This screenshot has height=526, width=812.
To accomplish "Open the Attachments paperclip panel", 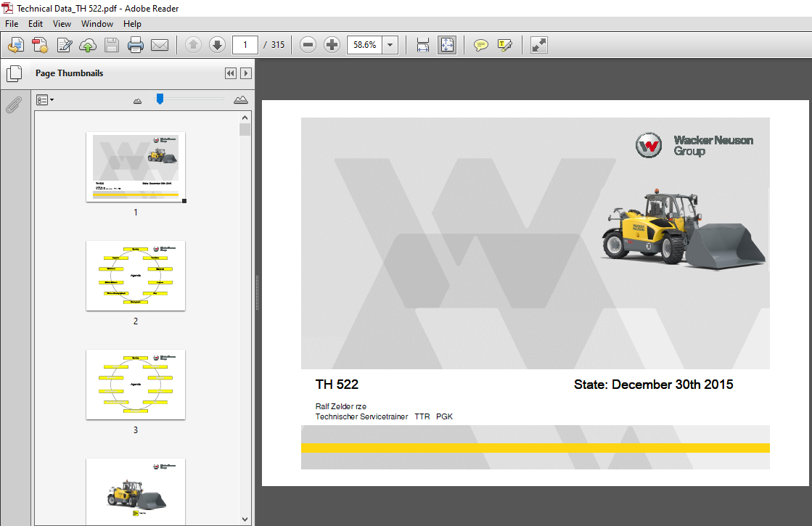I will pos(14,105).
